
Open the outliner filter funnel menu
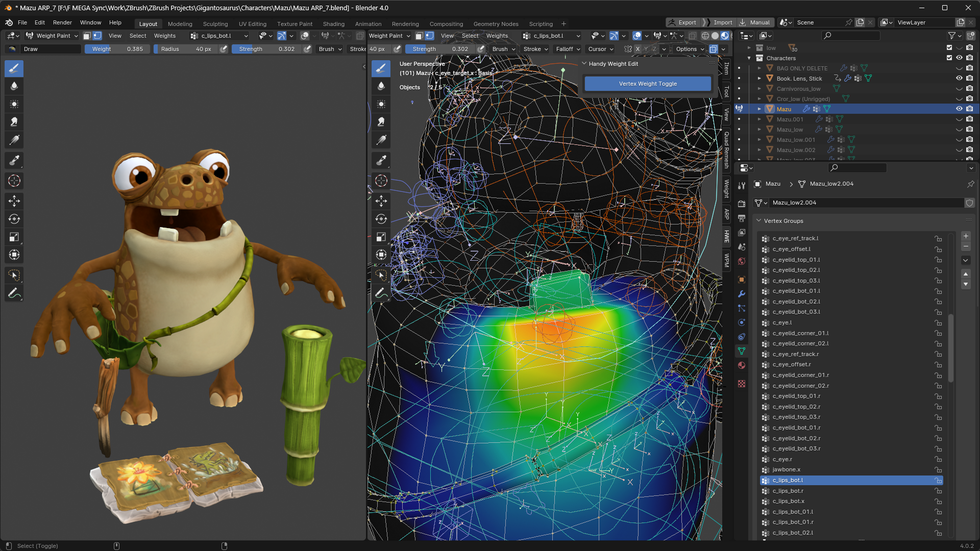[x=954, y=36]
